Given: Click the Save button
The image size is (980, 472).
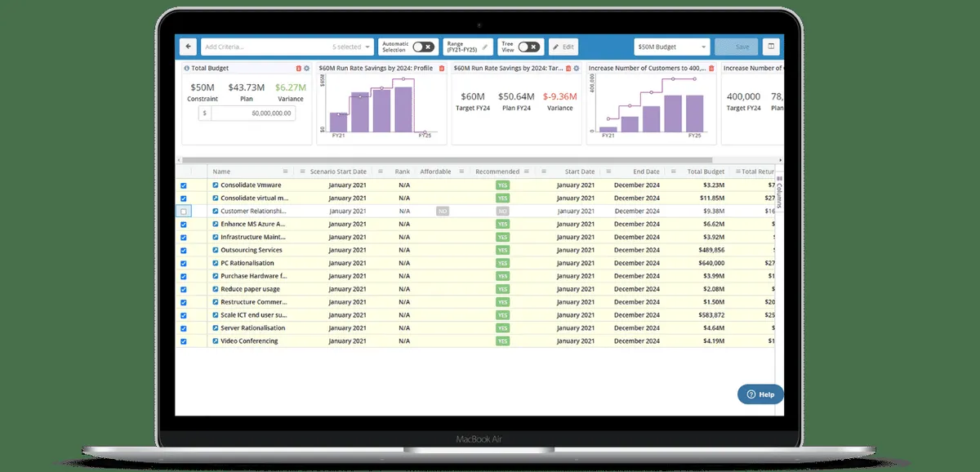Looking at the screenshot, I should (736, 47).
